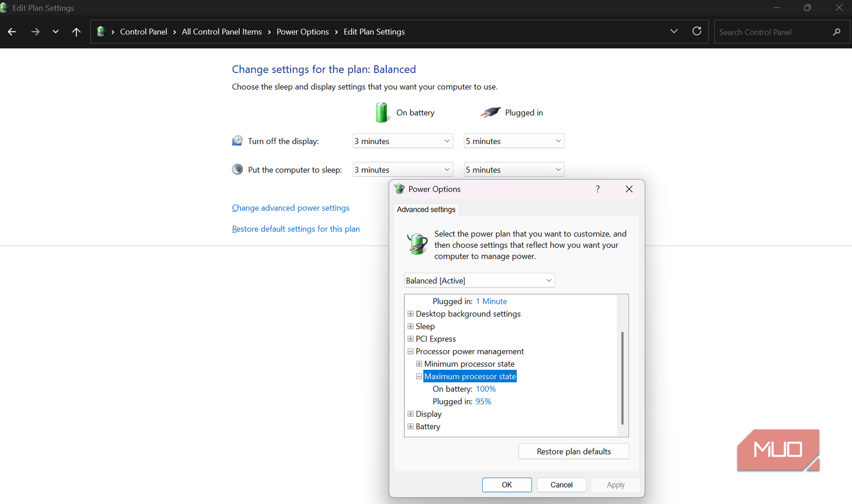The height and width of the screenshot is (504, 852).
Task: Click the Power Options help question mark
Action: click(x=597, y=189)
